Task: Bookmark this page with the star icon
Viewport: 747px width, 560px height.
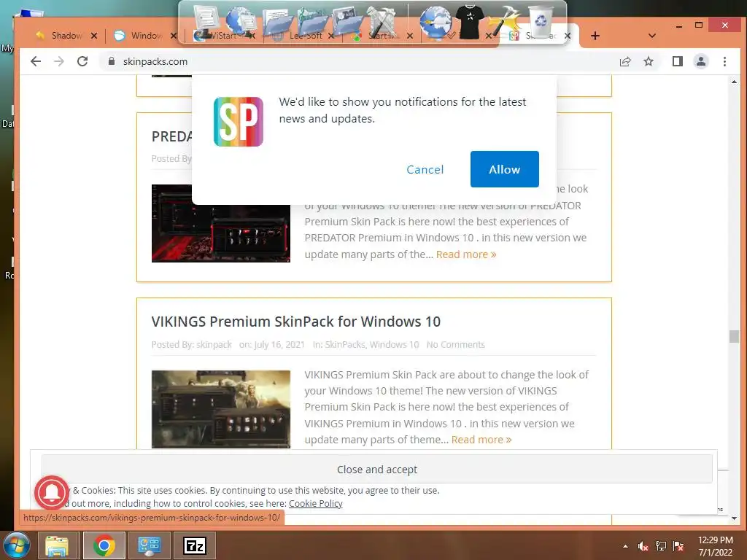Action: [649, 61]
